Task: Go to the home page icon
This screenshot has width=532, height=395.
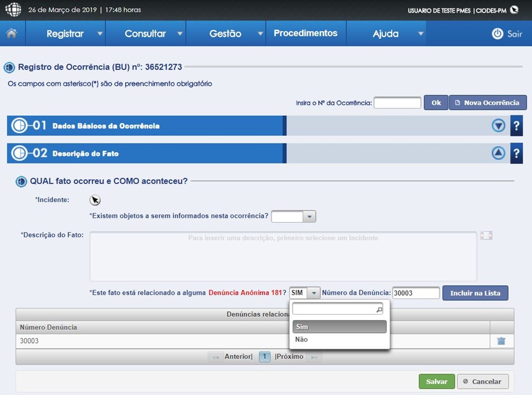Action: (12, 33)
